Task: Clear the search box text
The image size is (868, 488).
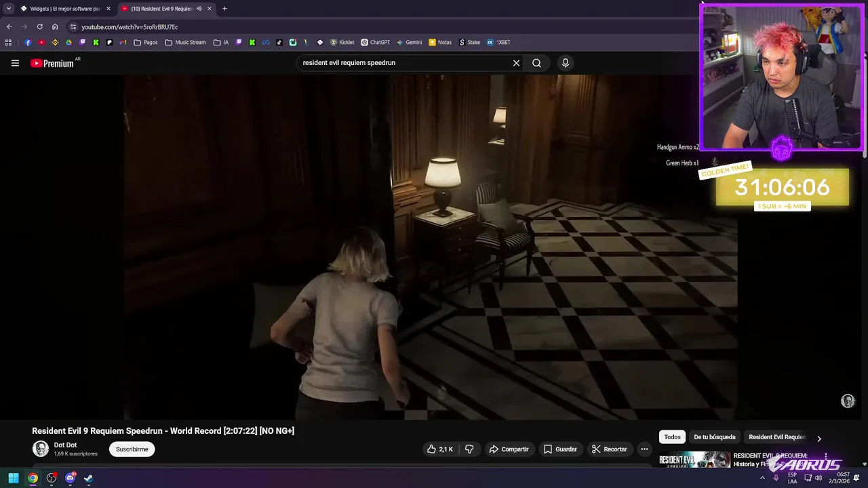Action: click(516, 63)
